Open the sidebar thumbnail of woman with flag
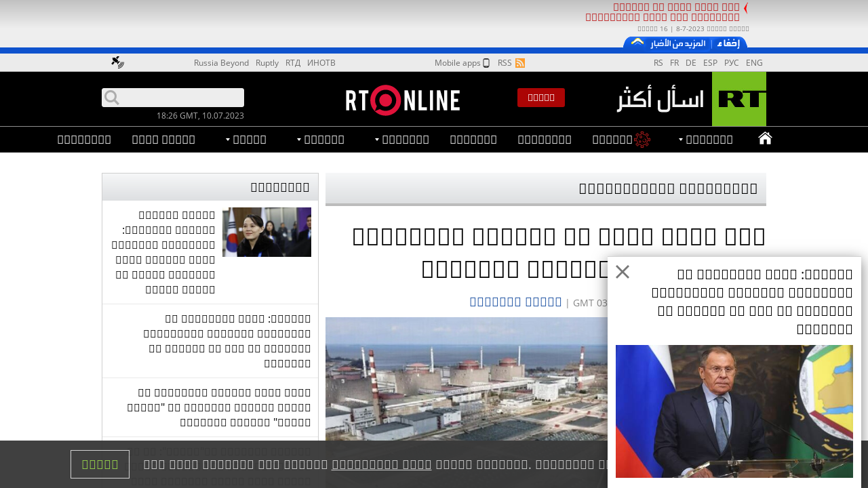Viewport: 868px width, 488px height. 267,232
